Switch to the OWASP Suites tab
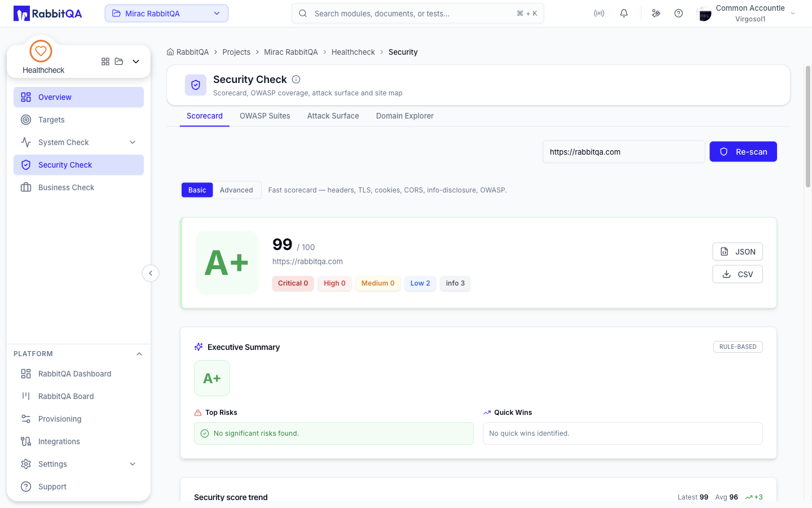 point(265,116)
